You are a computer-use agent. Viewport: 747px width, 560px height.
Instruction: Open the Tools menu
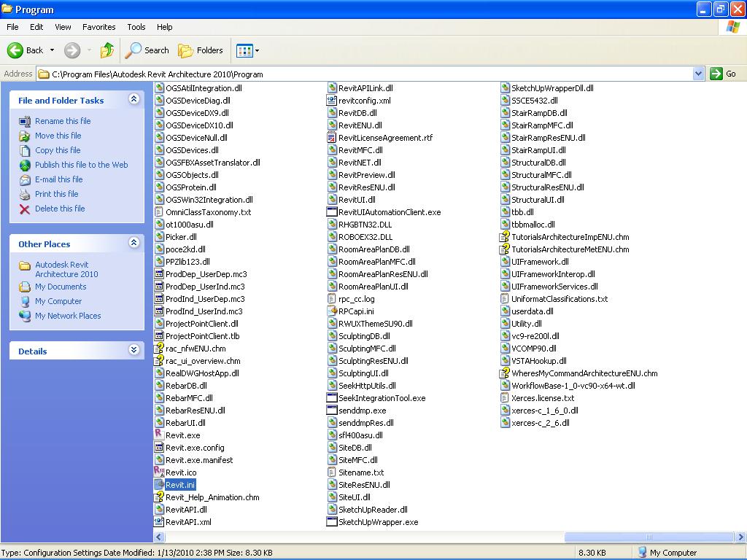coord(136,27)
